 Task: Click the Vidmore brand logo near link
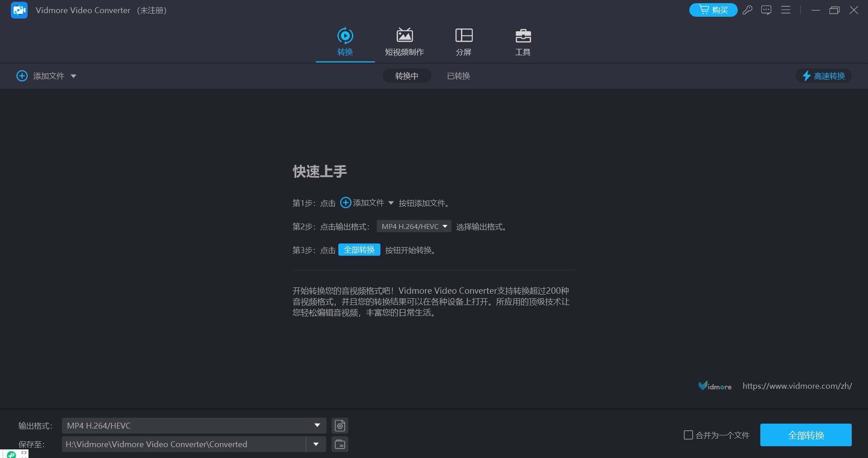click(715, 386)
